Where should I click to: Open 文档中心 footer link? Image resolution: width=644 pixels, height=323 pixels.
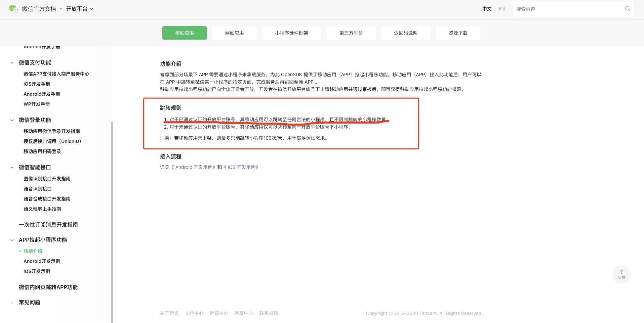pos(194,313)
